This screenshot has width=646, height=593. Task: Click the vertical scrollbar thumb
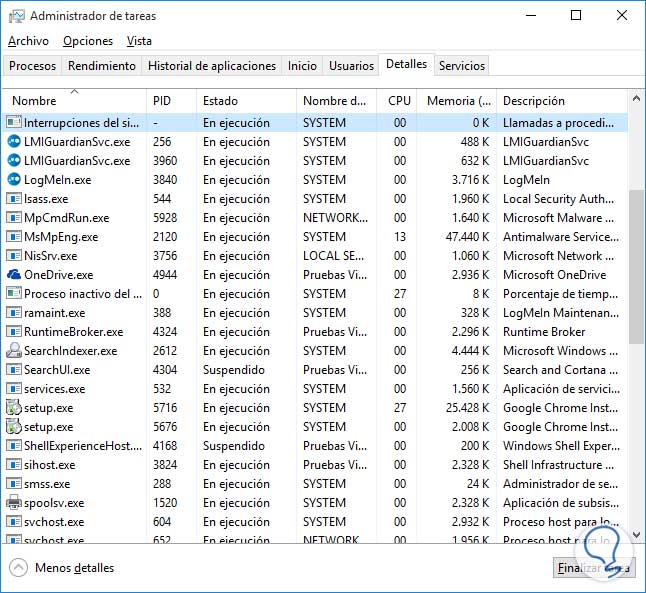coord(636,267)
